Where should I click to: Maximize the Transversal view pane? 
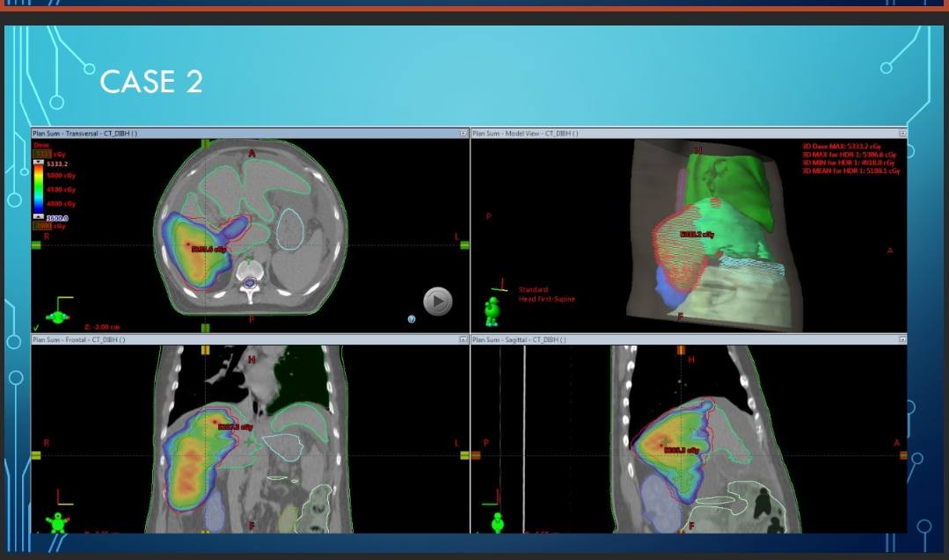(464, 134)
